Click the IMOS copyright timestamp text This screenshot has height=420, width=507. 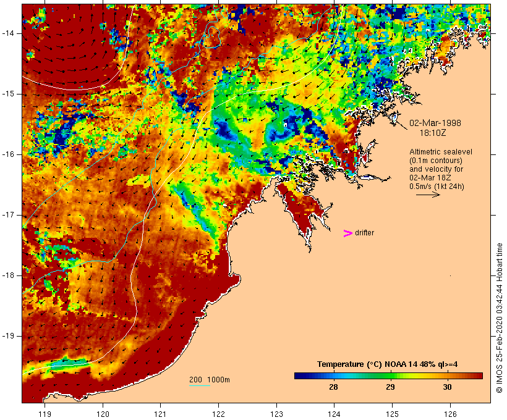(x=499, y=318)
